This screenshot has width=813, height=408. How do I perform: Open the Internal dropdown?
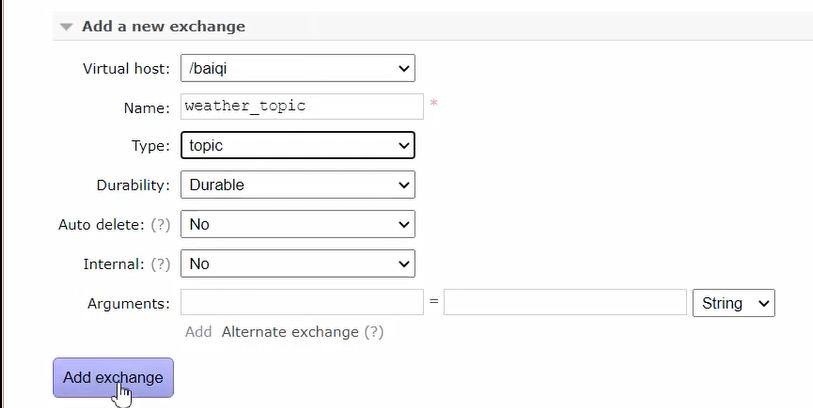[297, 264]
